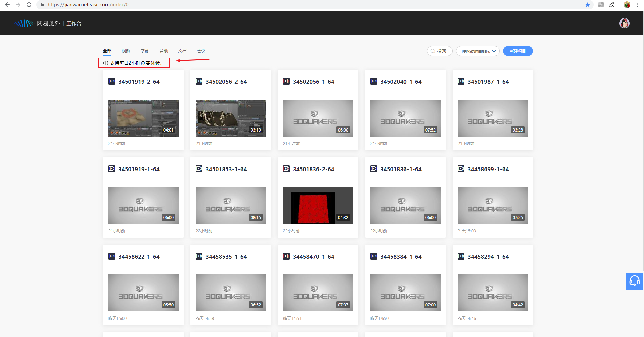Viewport: 644px width, 337px height.
Task: Reload the page with refresh icon
Action: [29, 5]
